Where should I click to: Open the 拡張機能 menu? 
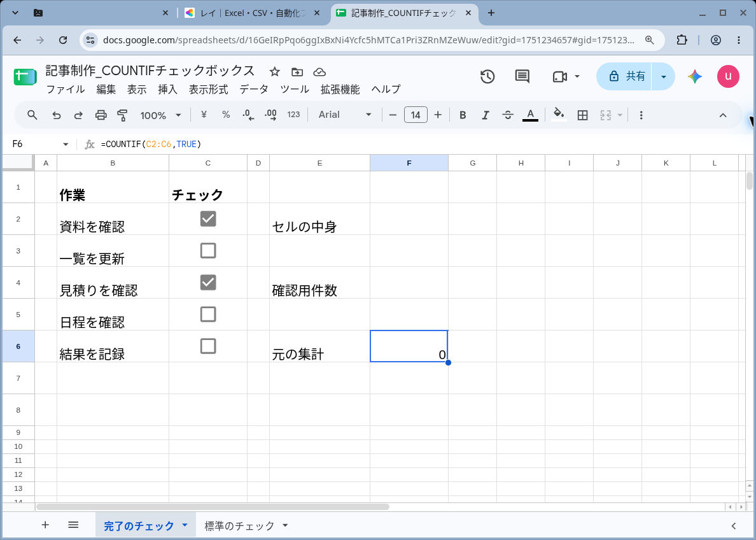click(340, 89)
